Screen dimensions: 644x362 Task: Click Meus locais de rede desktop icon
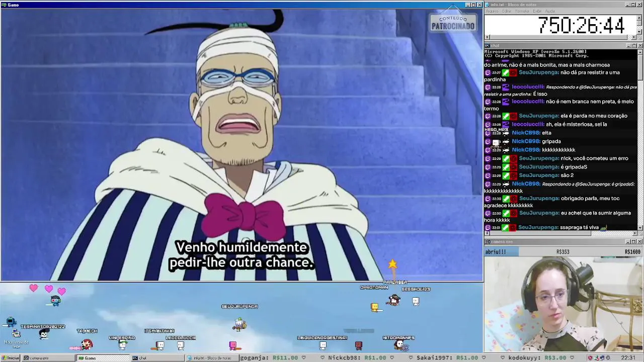pos(16,338)
